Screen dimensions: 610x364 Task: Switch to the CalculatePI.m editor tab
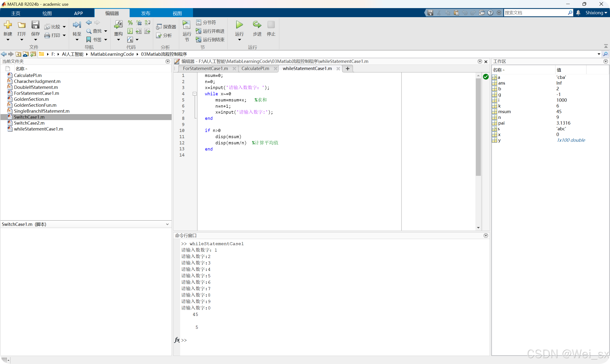click(x=255, y=68)
